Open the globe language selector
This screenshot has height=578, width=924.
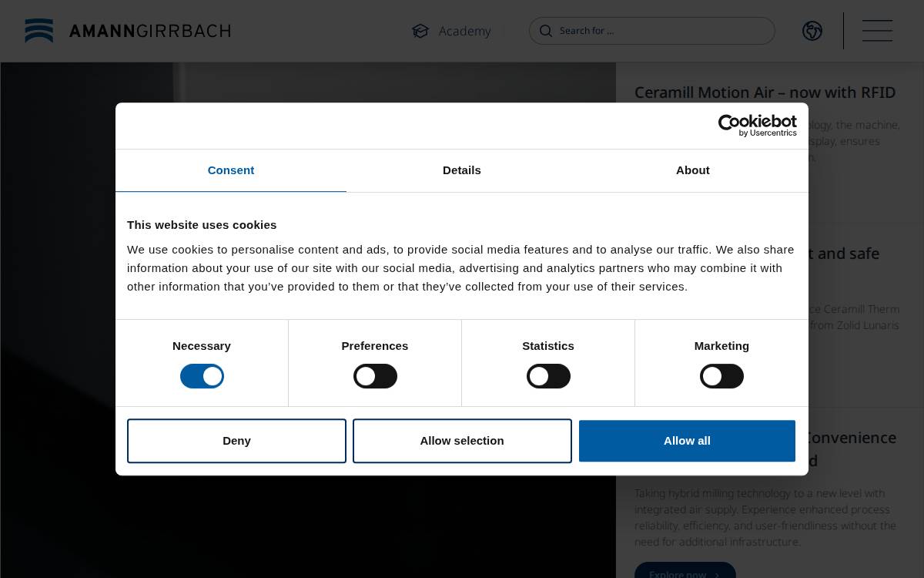pyautogui.click(x=812, y=31)
